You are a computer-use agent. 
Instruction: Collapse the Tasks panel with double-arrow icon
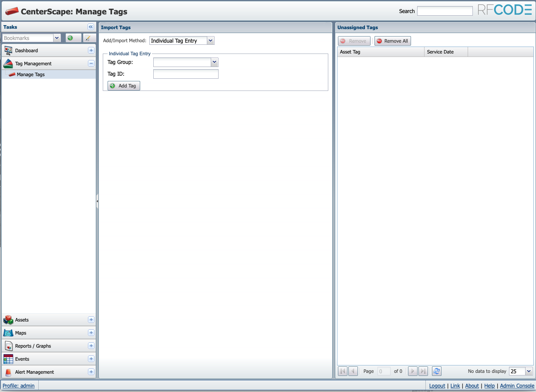[91, 27]
